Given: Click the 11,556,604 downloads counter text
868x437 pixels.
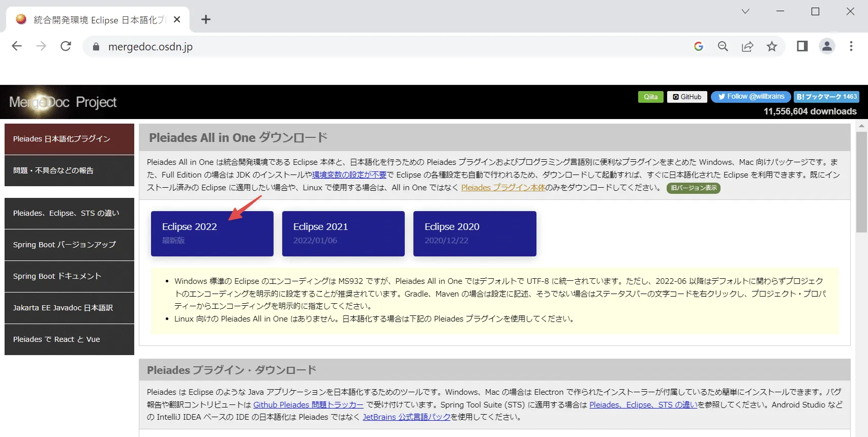Looking at the screenshot, I should (x=810, y=111).
